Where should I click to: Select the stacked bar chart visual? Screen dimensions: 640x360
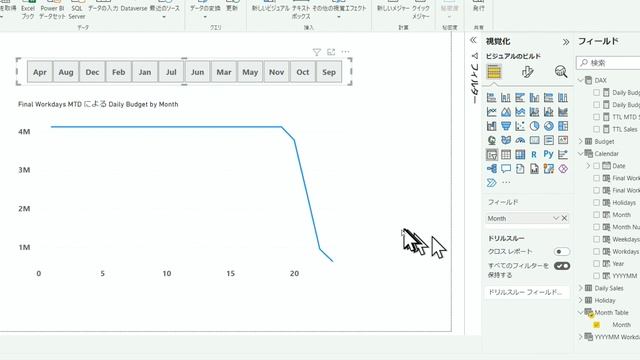pyautogui.click(x=491, y=98)
